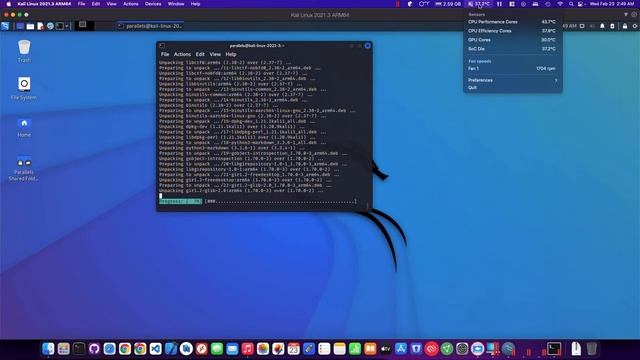Click the 2.59 GB memory menu bar item
The height and width of the screenshot is (360, 640).
(x=448, y=4)
